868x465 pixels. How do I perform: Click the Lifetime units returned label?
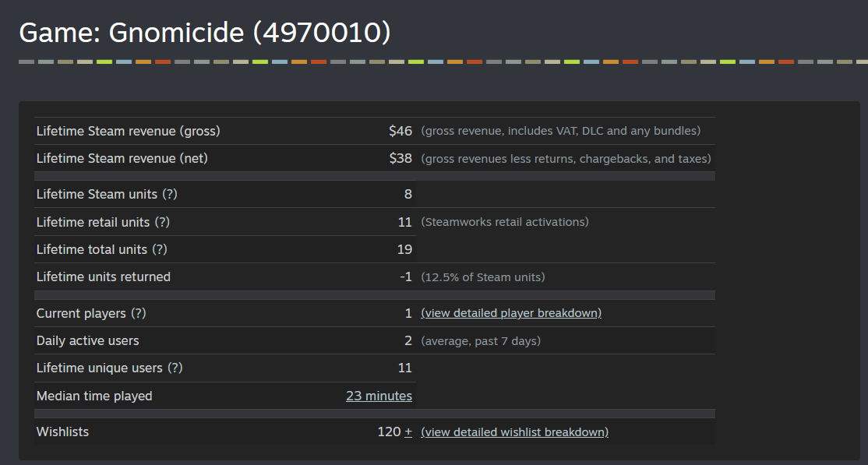click(x=103, y=277)
